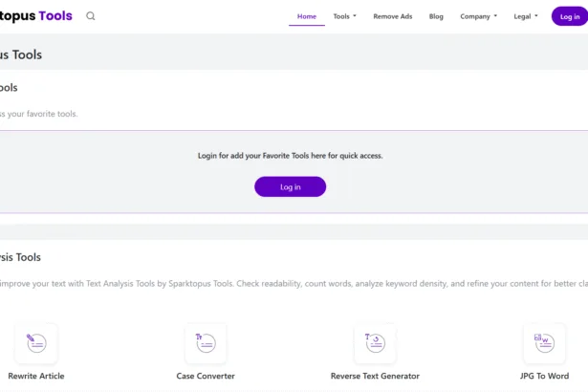
Task: Click the Sparktopus Tools logo
Action: [x=36, y=16]
